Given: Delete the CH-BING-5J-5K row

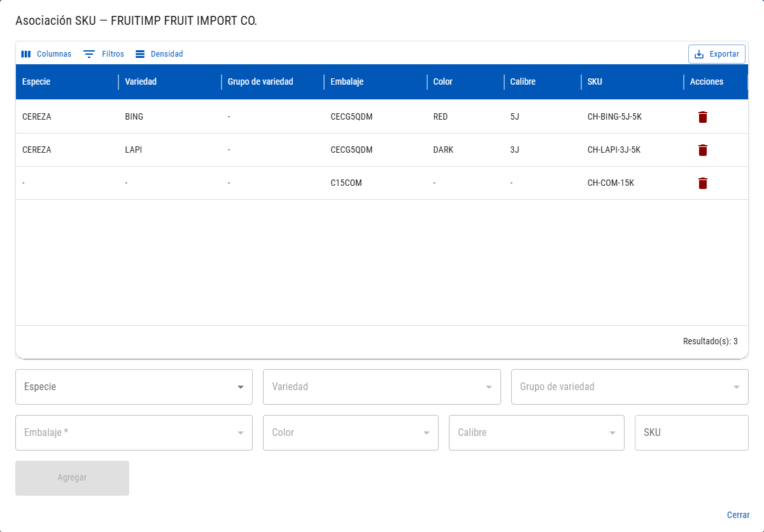Looking at the screenshot, I should point(702,117).
